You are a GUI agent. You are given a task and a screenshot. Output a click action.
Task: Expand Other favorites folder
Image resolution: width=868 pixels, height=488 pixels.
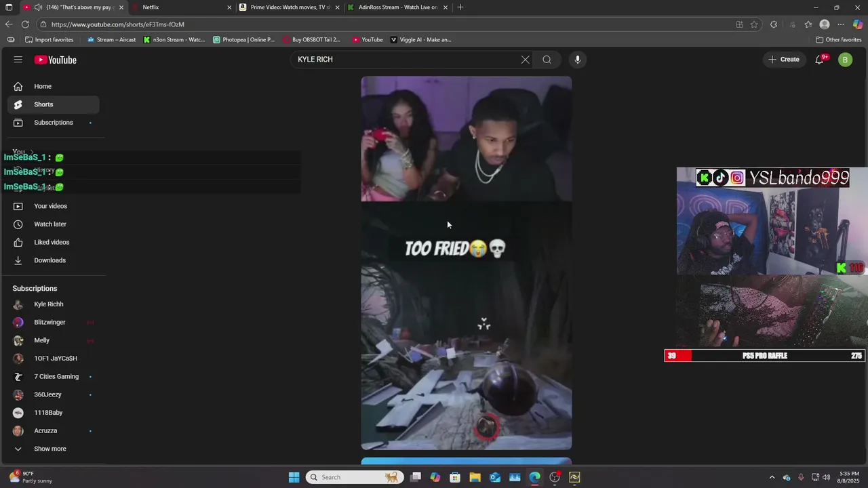838,39
